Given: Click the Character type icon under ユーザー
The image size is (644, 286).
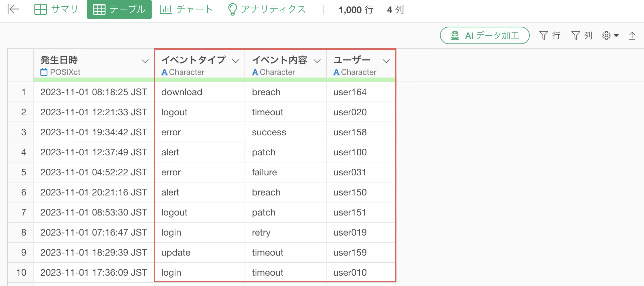Looking at the screenshot, I should [336, 72].
